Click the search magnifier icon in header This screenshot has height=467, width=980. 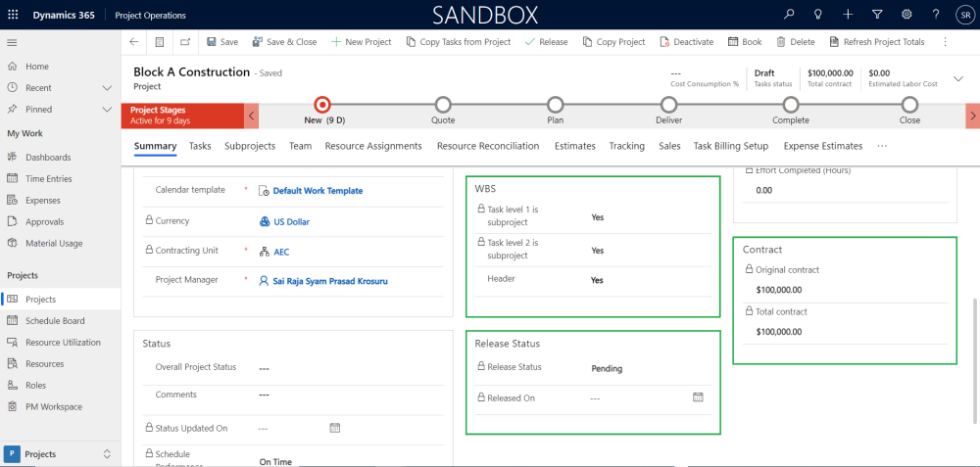[x=789, y=15]
